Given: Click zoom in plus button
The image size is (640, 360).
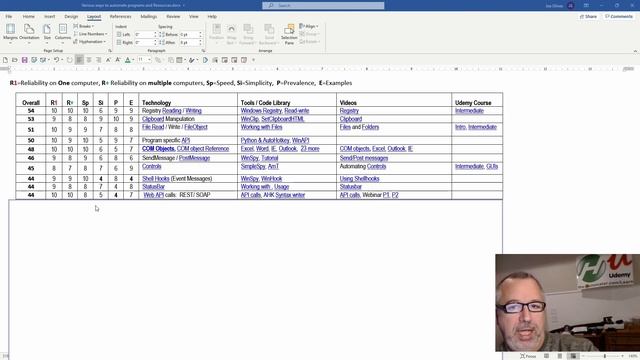Looking at the screenshot, I should click(623, 356).
